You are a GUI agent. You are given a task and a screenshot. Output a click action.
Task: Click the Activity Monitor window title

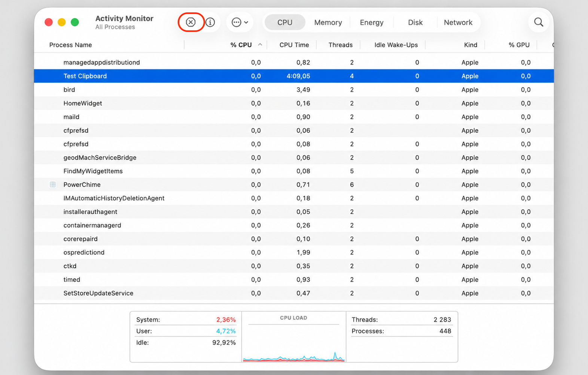click(124, 18)
